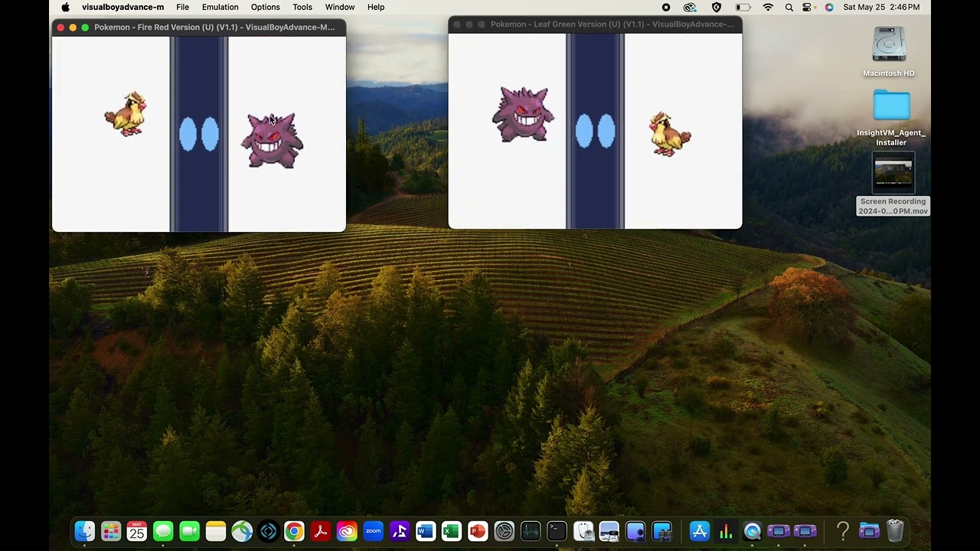Open Control Center from the menu bar
The image size is (980, 551).
pyautogui.click(x=807, y=7)
